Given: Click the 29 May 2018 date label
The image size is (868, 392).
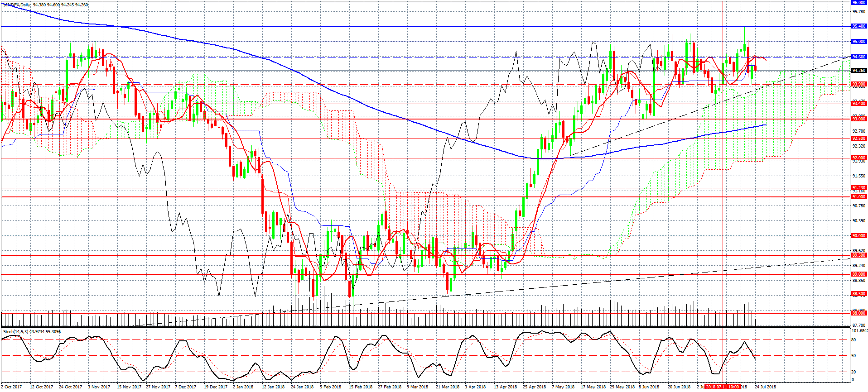Looking at the screenshot, I should 622,387.
